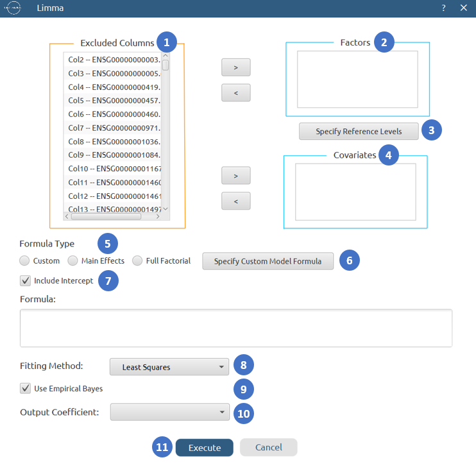
Task: Remove selected column from Factors
Action: (x=236, y=92)
